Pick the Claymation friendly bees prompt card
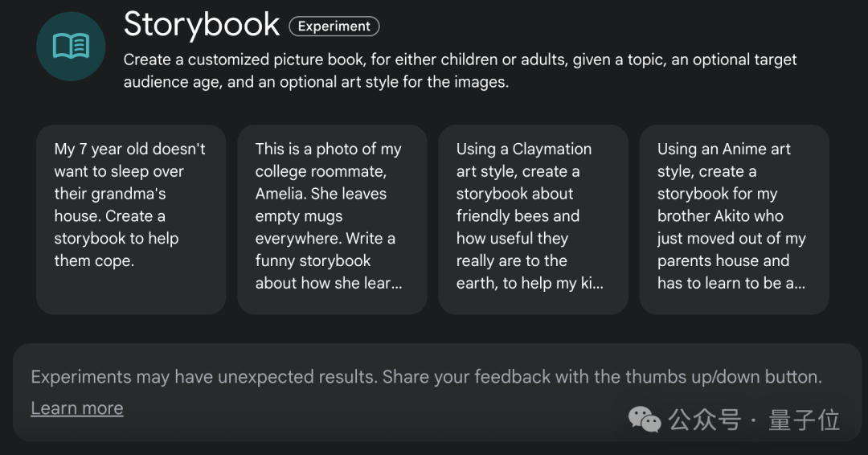868x455 pixels. (533, 219)
